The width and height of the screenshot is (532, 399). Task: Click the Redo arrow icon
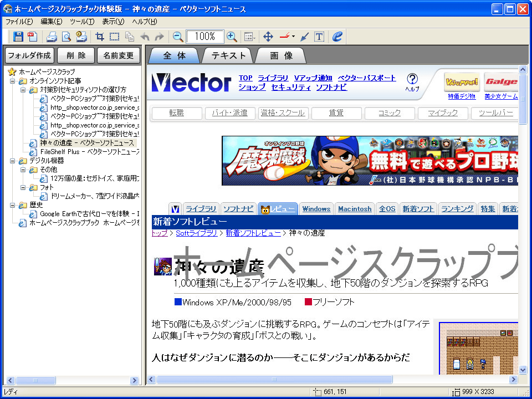click(160, 37)
